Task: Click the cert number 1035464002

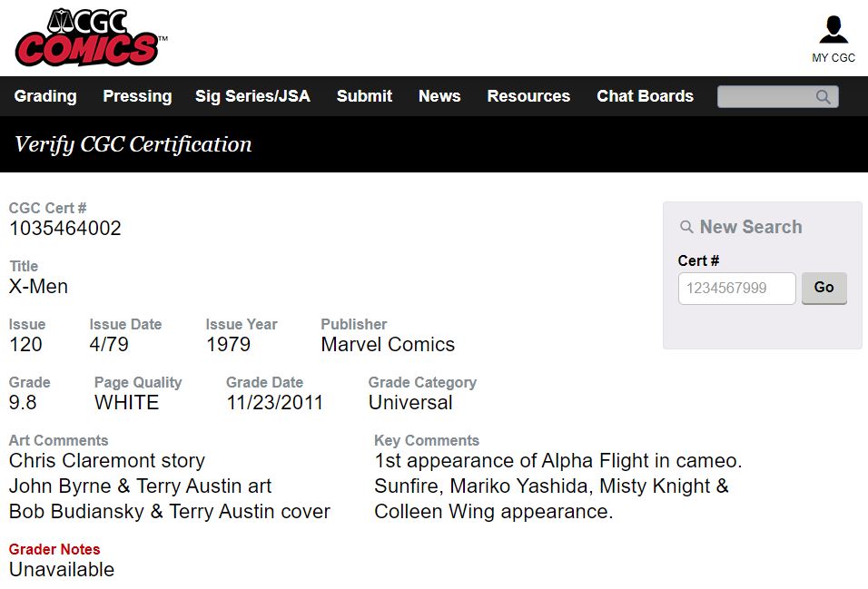Action: tap(65, 229)
